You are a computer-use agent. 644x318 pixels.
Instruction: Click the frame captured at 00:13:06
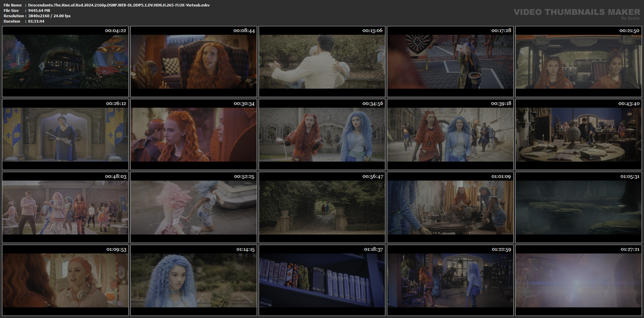point(322,61)
